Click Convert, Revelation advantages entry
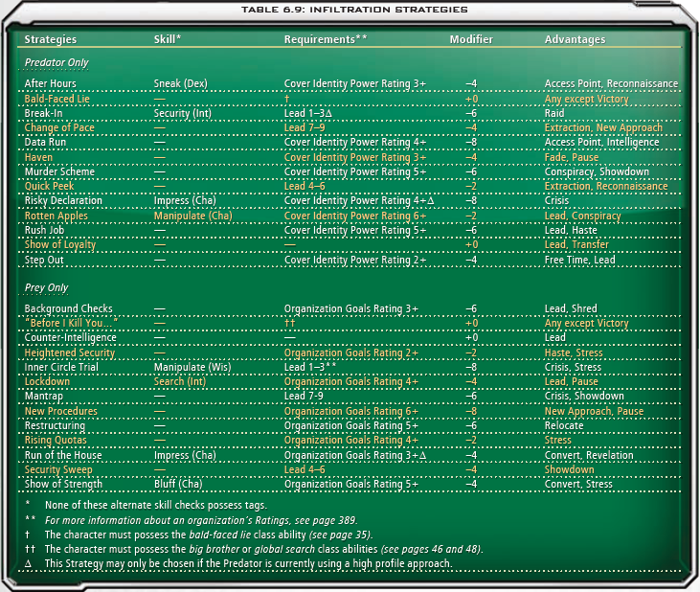The height and width of the screenshot is (592, 700). 589,455
